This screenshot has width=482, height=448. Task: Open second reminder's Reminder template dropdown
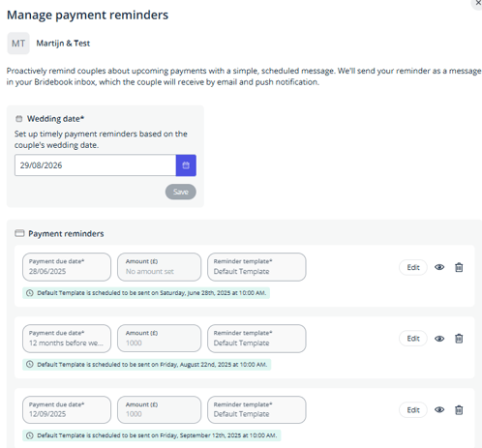(256, 339)
